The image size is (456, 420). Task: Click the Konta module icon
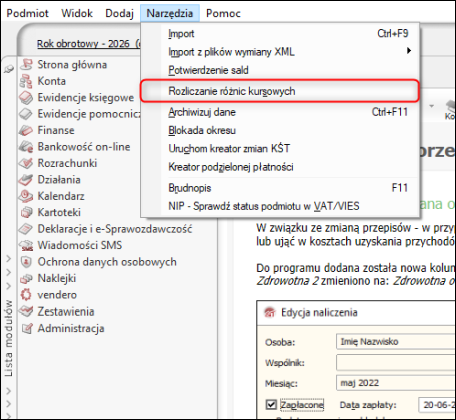(x=26, y=81)
